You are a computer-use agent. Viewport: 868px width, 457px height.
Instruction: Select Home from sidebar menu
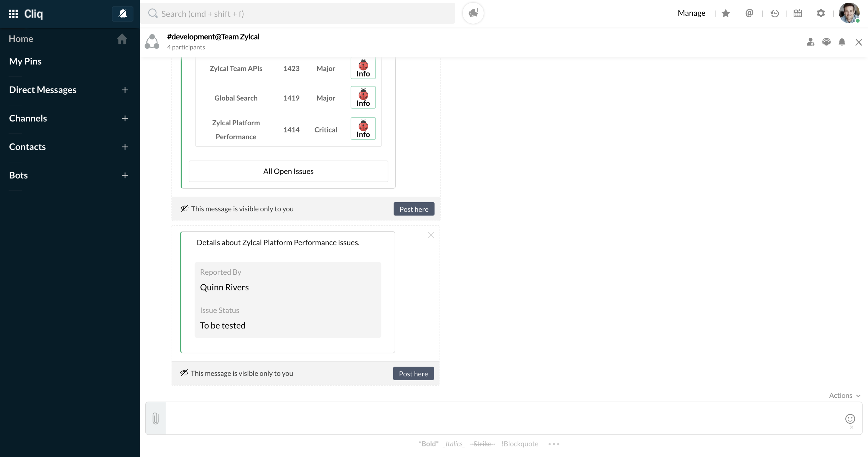21,38
